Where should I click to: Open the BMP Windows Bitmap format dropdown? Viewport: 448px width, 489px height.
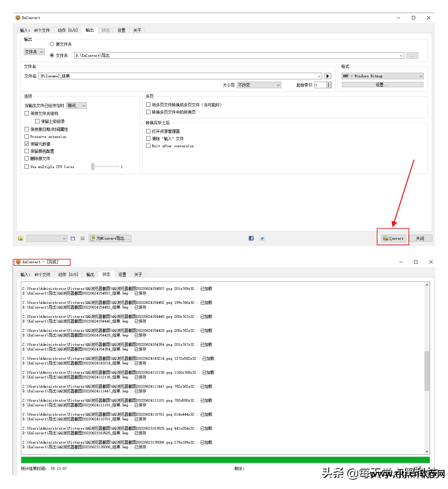(x=383, y=76)
